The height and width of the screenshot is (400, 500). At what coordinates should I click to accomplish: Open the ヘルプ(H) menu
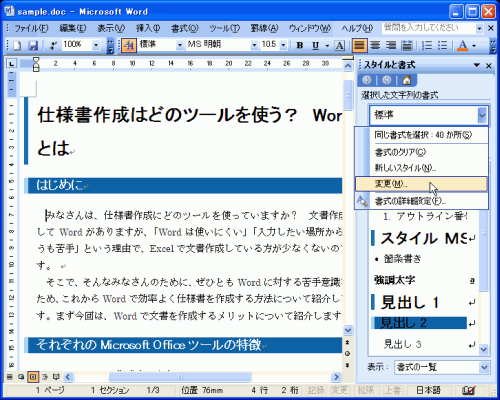click(x=357, y=29)
